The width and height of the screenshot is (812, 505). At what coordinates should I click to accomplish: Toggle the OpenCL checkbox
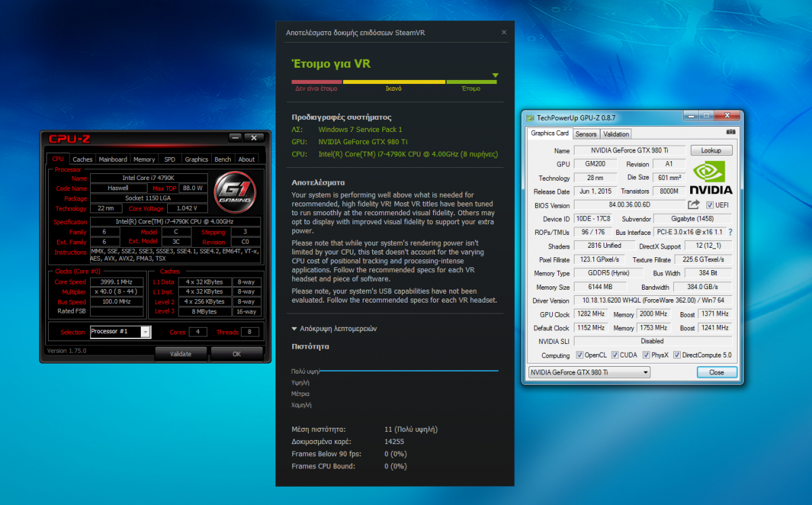point(580,355)
